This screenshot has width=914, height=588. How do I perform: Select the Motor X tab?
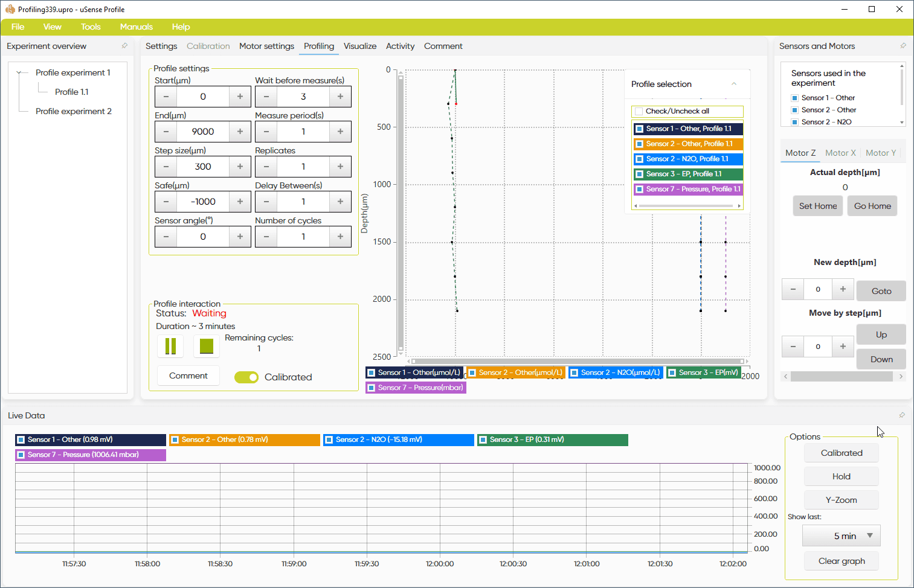tap(840, 153)
